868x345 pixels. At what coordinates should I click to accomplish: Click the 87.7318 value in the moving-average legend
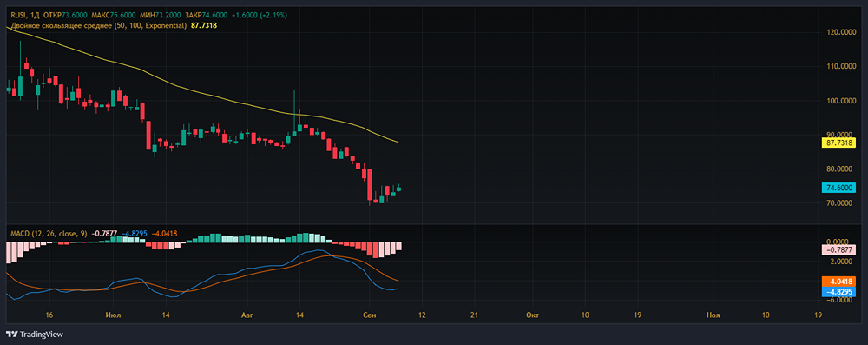[203, 25]
